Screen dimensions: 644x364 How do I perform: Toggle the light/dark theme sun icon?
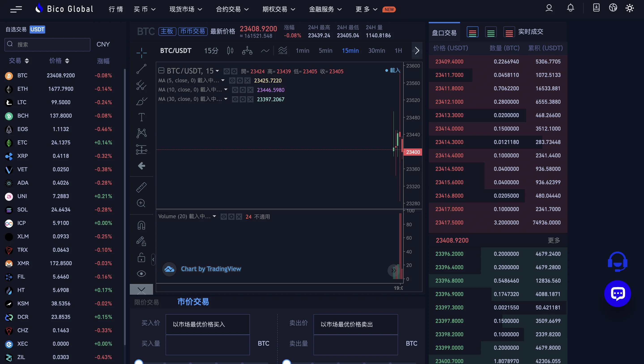(629, 8)
